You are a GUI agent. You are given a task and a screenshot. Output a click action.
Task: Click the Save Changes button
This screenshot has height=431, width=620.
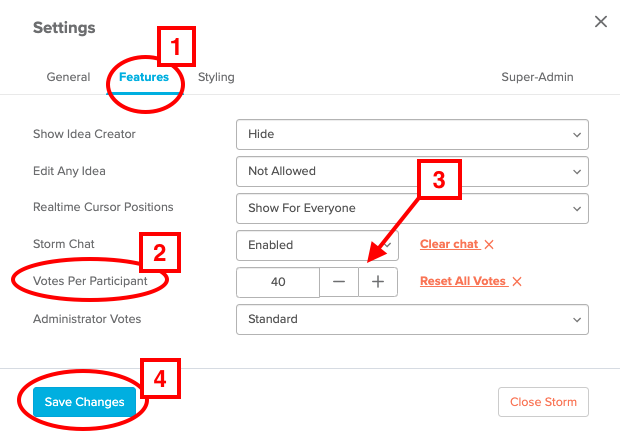coord(85,402)
